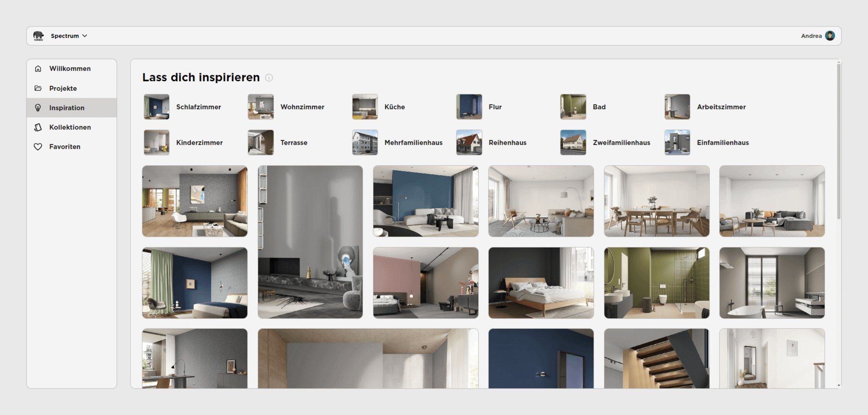Click the Caparol logo in the header
The height and width of the screenshot is (415, 868).
(x=39, y=35)
